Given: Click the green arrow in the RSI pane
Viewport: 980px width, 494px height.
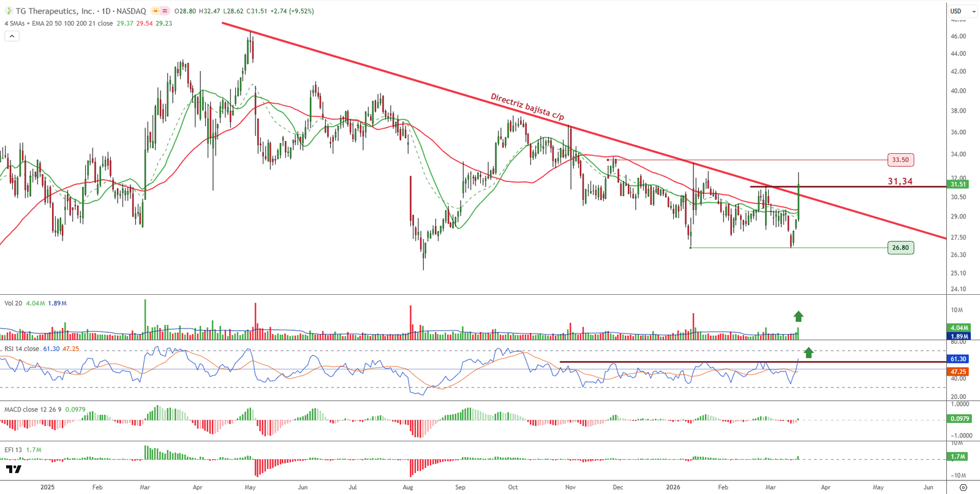Looking at the screenshot, I should click(809, 352).
